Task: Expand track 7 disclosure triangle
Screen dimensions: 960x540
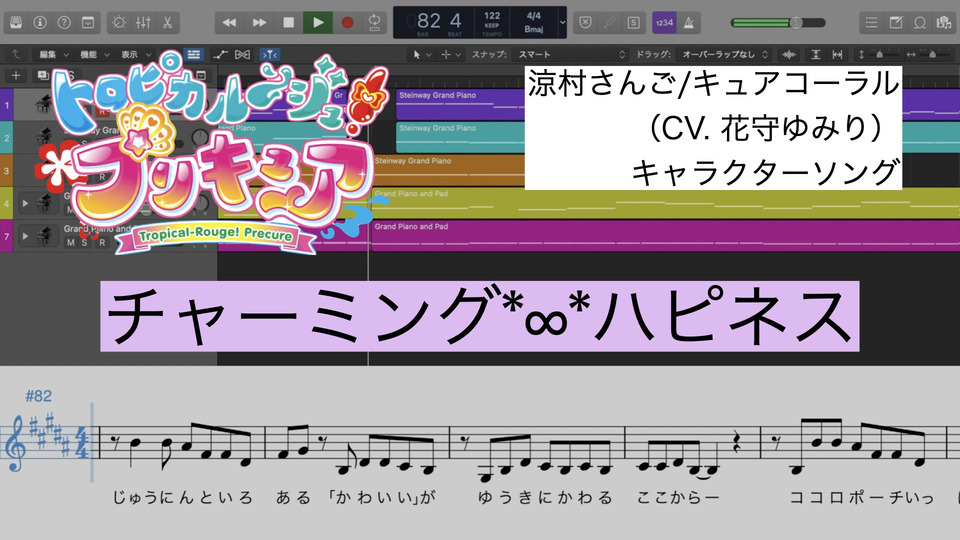Action: 25,236
